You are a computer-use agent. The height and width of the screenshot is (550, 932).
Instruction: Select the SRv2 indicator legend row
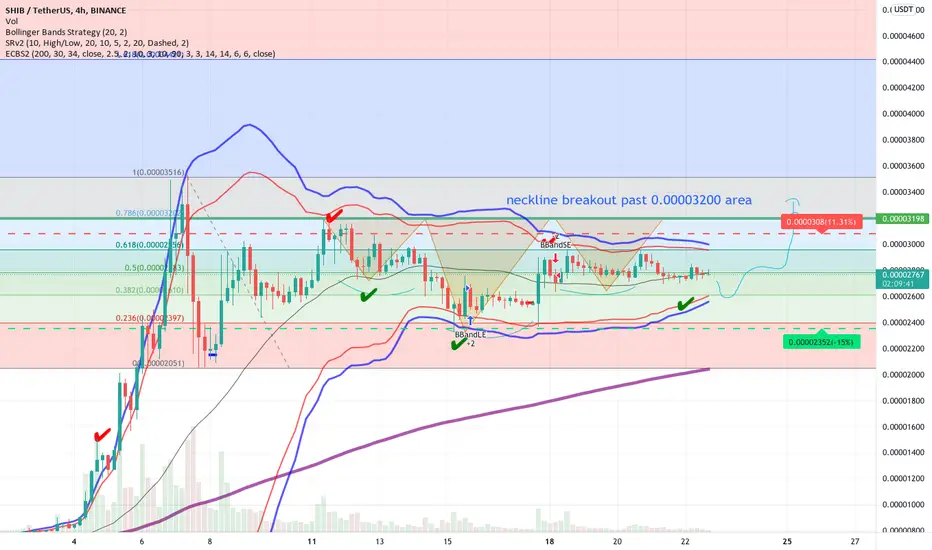(x=97, y=43)
